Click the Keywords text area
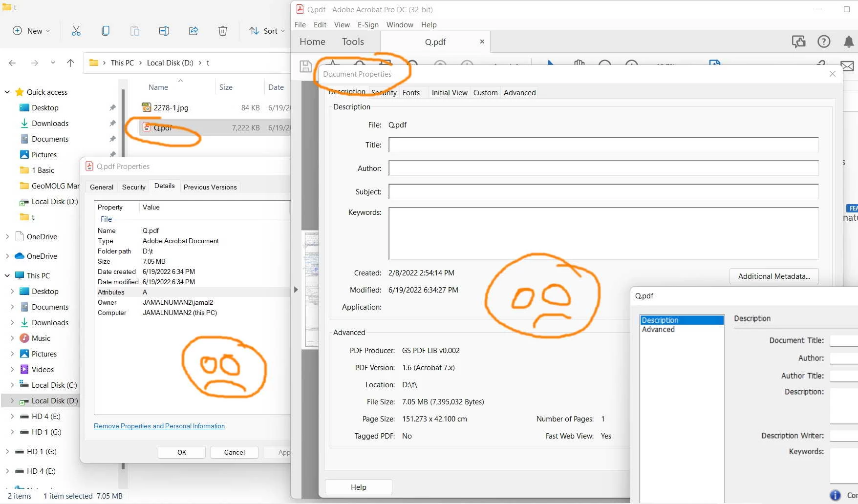This screenshot has width=858, height=504. pyautogui.click(x=603, y=233)
